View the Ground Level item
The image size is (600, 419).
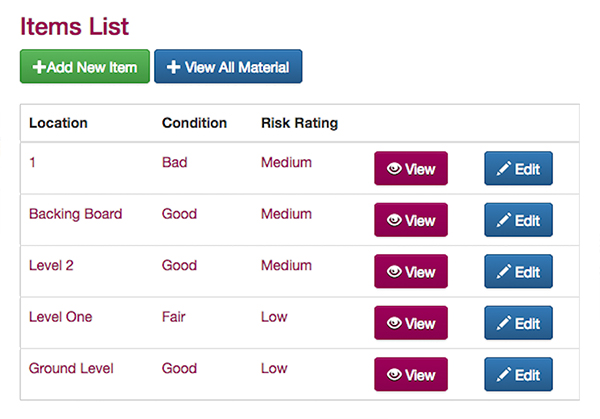411,375
